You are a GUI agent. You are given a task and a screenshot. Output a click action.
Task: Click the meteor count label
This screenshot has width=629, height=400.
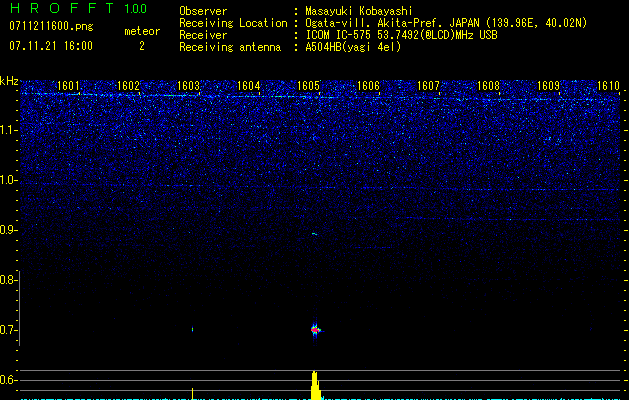pos(141,31)
